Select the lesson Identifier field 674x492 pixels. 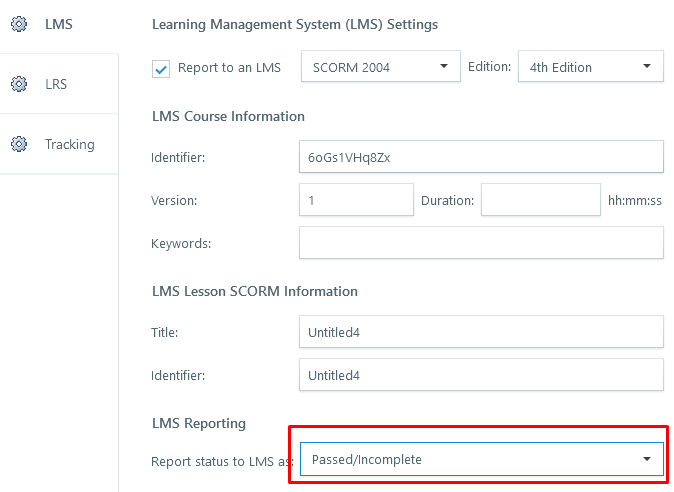click(481, 375)
